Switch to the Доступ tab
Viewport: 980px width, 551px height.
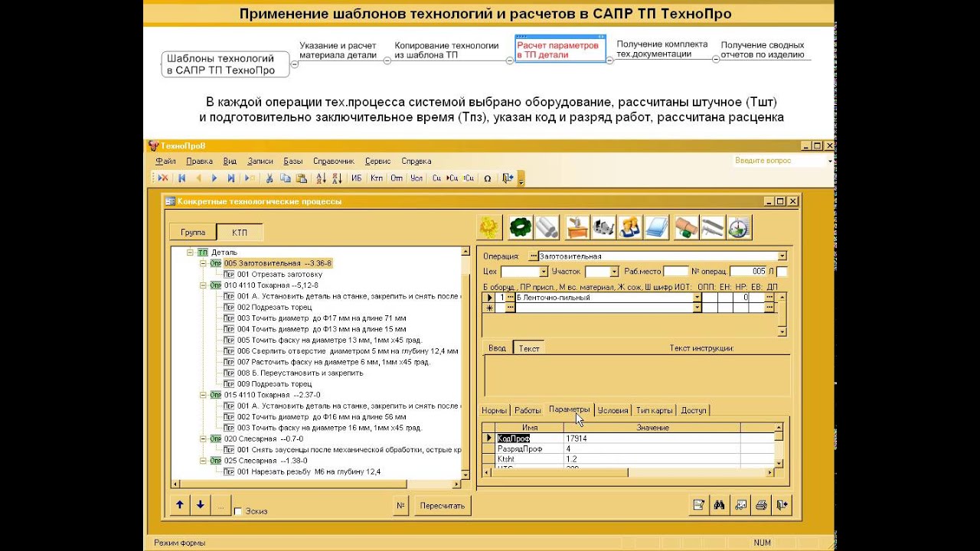694,410
